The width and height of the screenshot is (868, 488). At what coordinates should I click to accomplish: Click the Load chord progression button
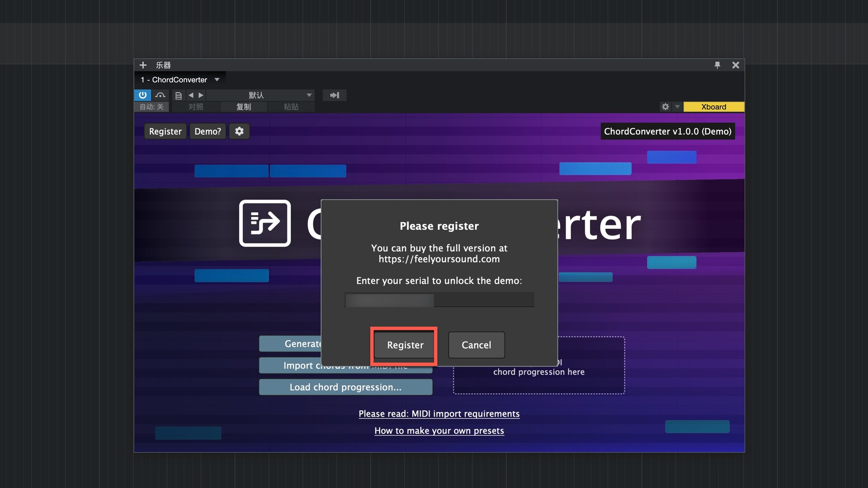coord(345,387)
